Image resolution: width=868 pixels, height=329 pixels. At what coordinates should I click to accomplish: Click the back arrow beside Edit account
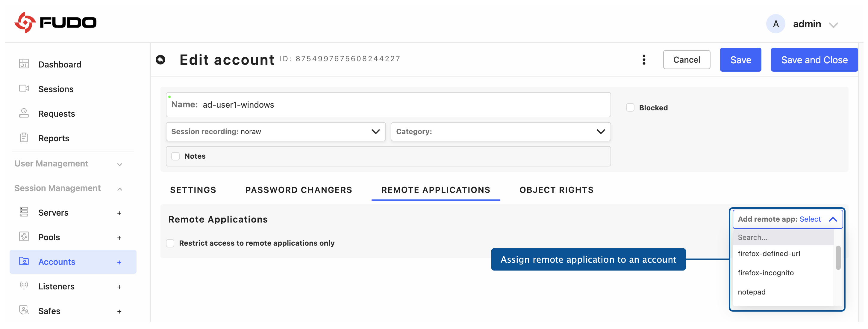pos(161,60)
